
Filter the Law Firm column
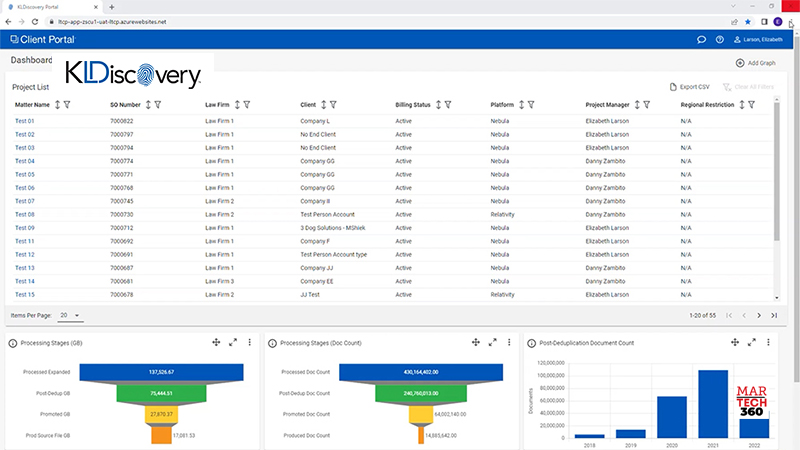click(246, 105)
